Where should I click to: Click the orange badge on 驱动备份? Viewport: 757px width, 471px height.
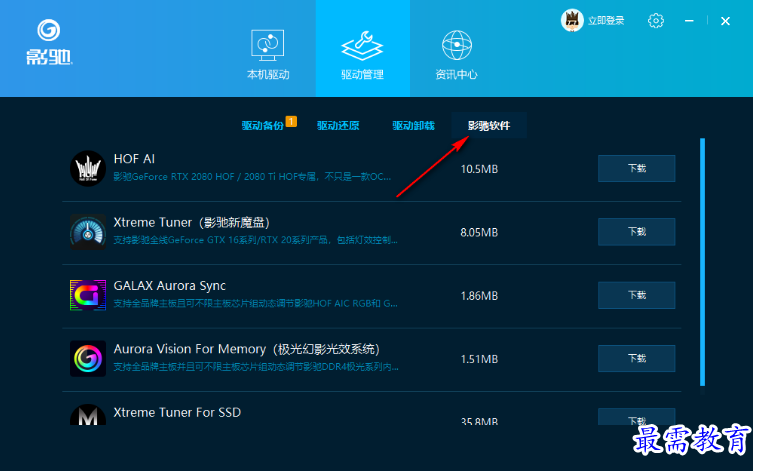pyautogui.click(x=291, y=121)
